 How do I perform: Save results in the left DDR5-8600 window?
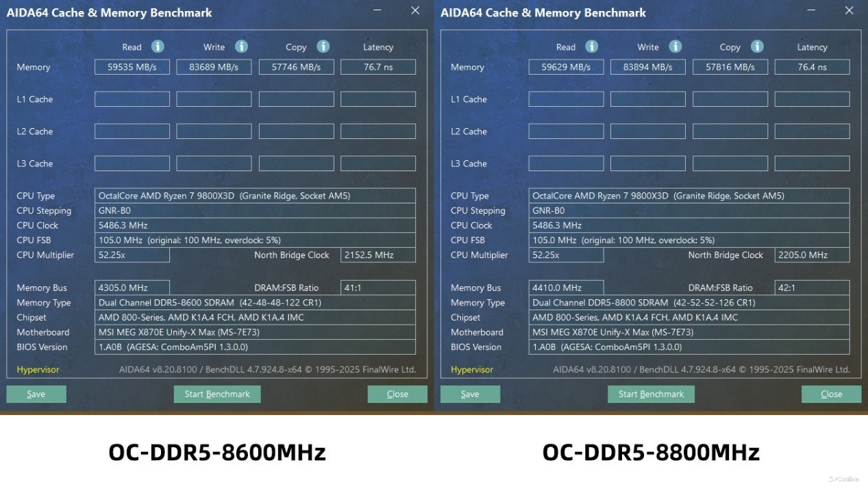tap(36, 394)
